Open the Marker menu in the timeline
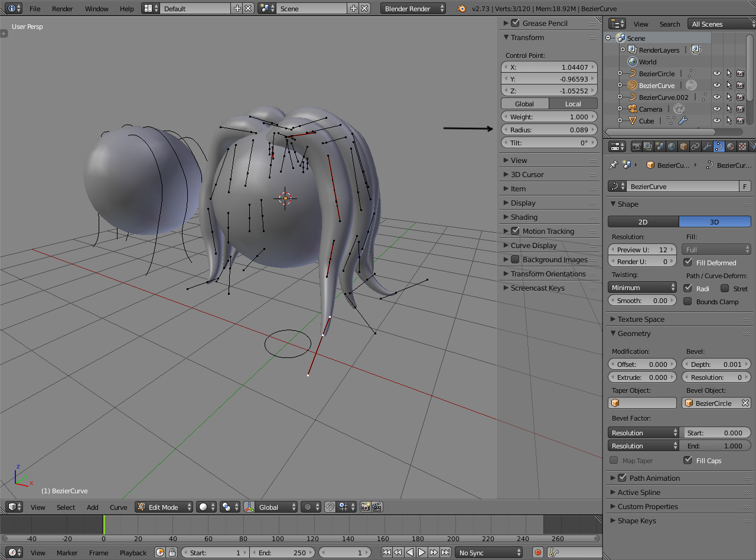This screenshot has height=560, width=756. click(x=67, y=552)
